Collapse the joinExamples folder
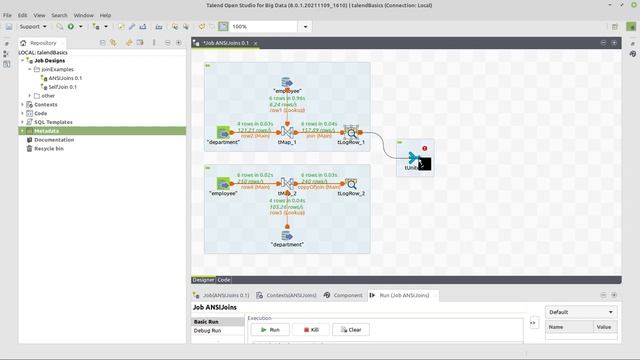 point(29,69)
